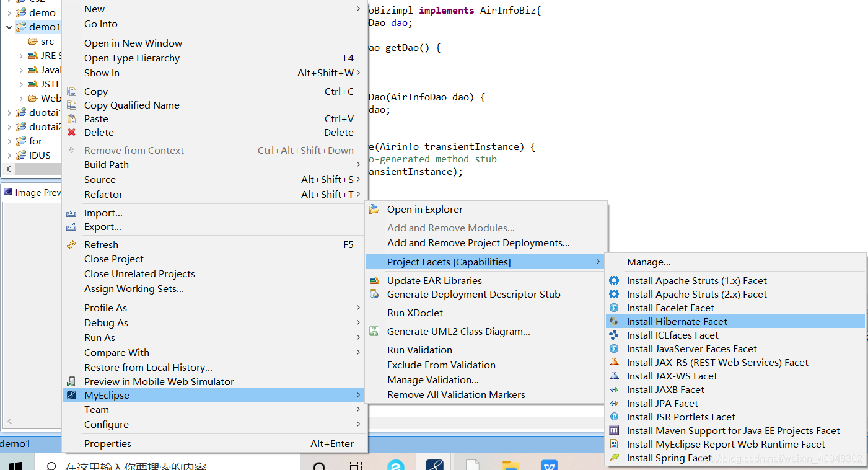Click the Paste clipboard icon
Viewport: 868px width, 470px height.
point(71,118)
